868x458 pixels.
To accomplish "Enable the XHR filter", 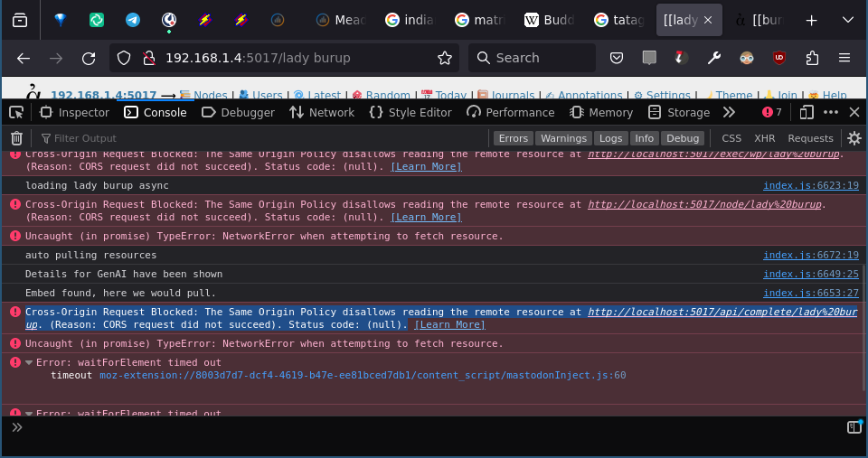I will pyautogui.click(x=764, y=138).
